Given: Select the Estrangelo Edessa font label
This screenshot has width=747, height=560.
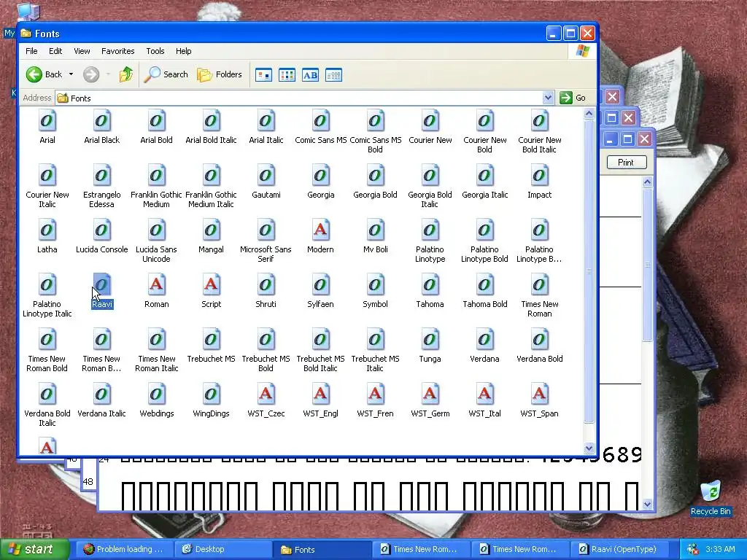Looking at the screenshot, I should click(x=101, y=199).
